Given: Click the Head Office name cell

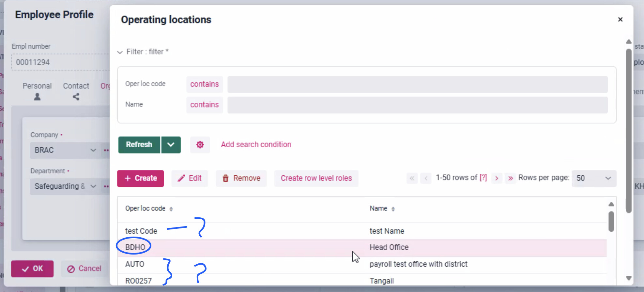Looking at the screenshot, I should coord(389,248).
